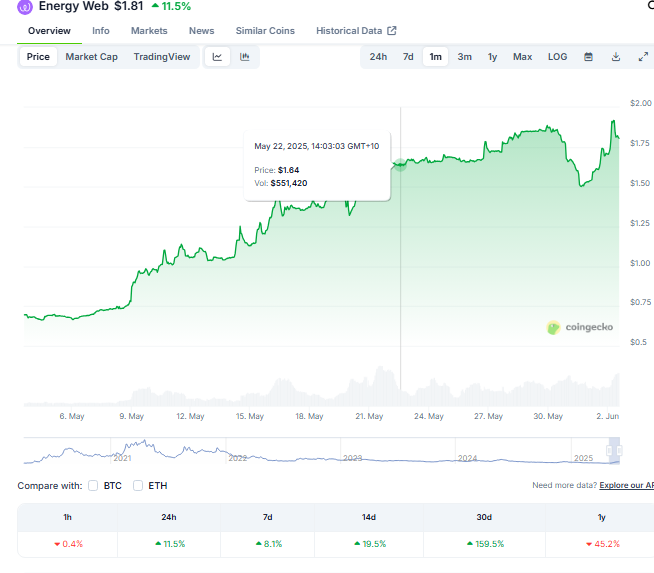
Task: Set chart range to 3m
Action: coord(464,57)
